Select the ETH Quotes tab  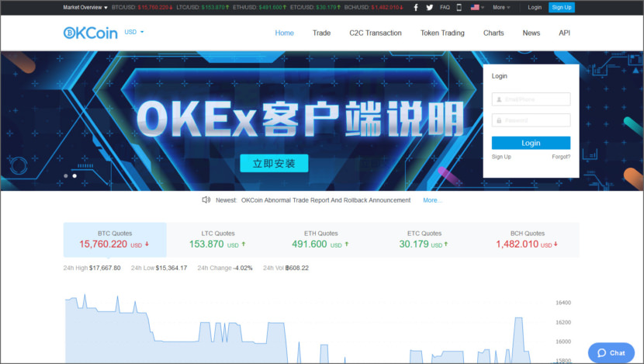[321, 240]
